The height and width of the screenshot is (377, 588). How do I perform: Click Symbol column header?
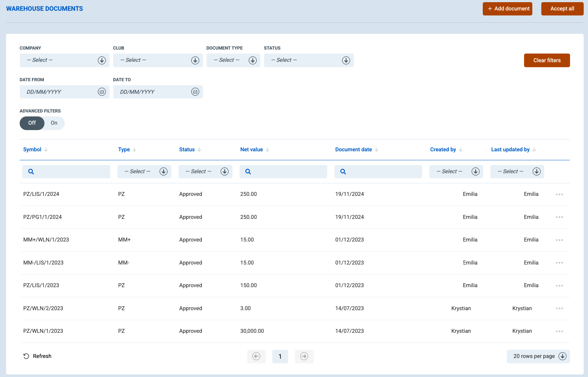(x=32, y=150)
